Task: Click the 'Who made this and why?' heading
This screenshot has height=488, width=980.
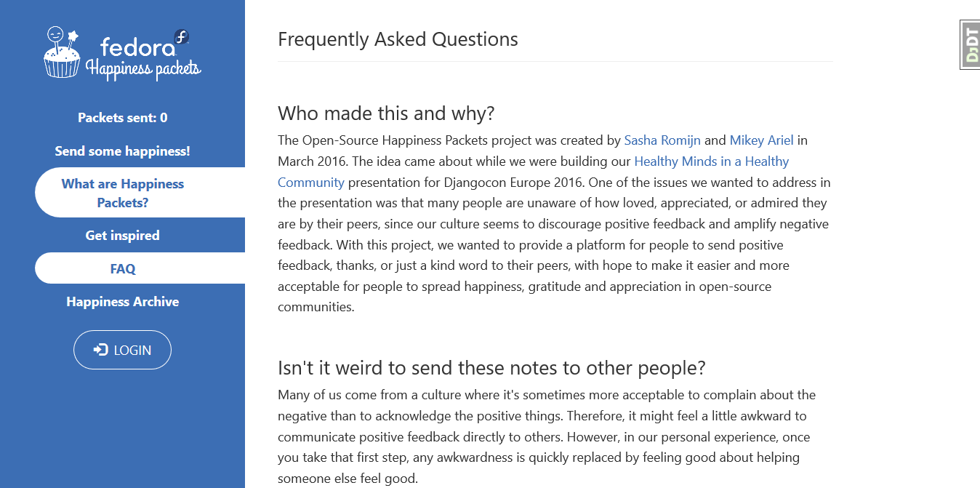Action: 386,113
